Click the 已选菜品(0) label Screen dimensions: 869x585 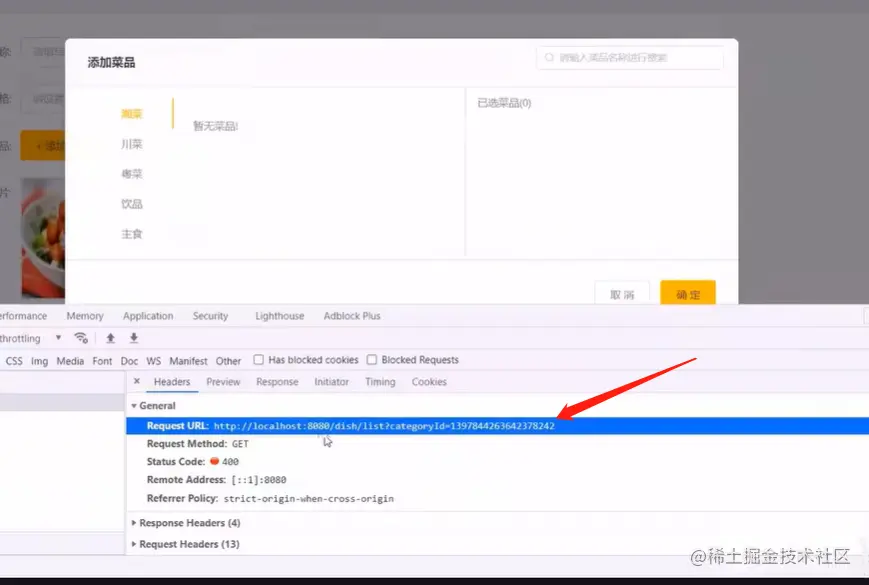(x=504, y=103)
